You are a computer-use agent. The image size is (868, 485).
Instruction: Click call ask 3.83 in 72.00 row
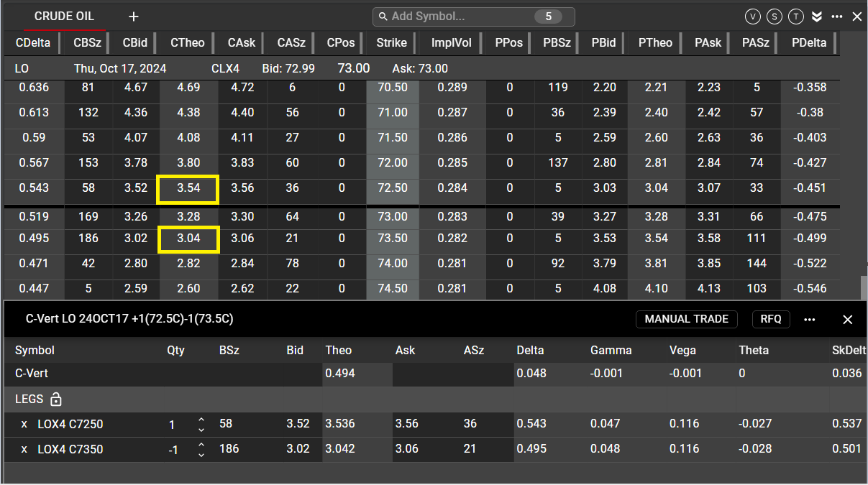coord(242,163)
